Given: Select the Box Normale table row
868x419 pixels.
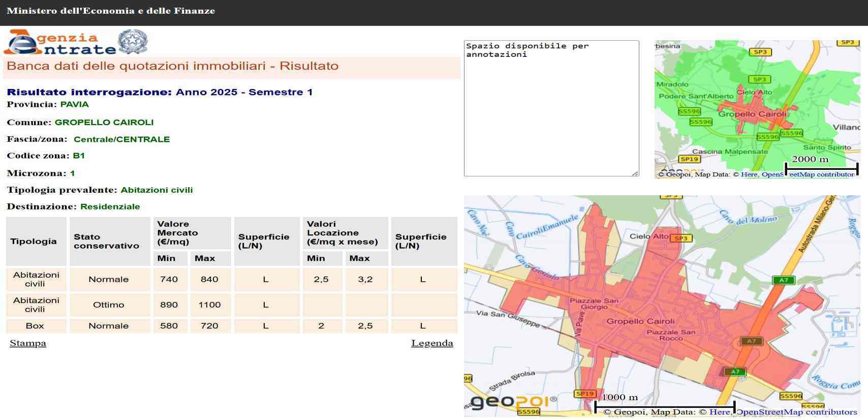Looking at the screenshot, I should (232, 326).
